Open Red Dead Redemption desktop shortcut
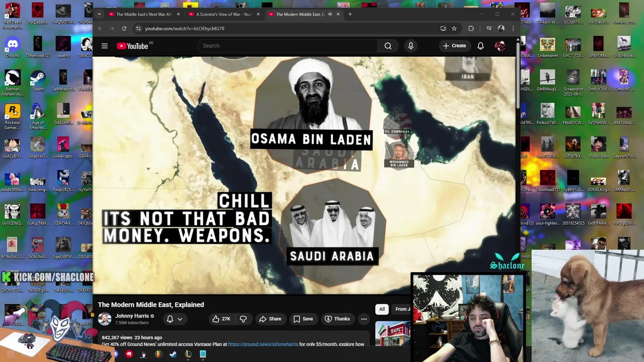Viewport: 644px width, 362px height. (x=13, y=15)
